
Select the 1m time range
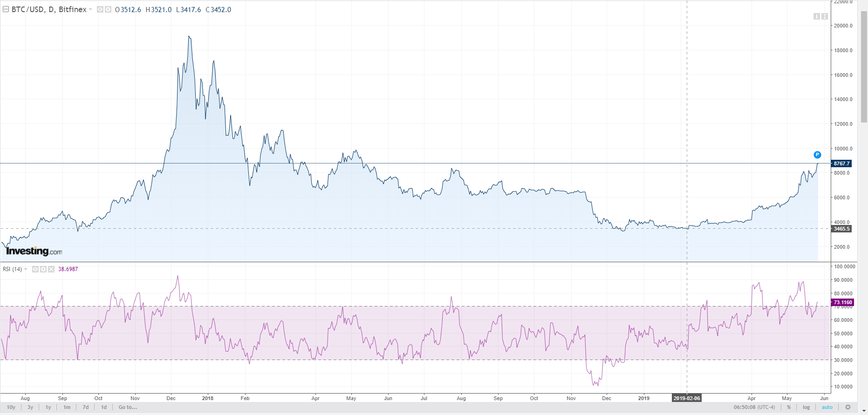click(67, 407)
